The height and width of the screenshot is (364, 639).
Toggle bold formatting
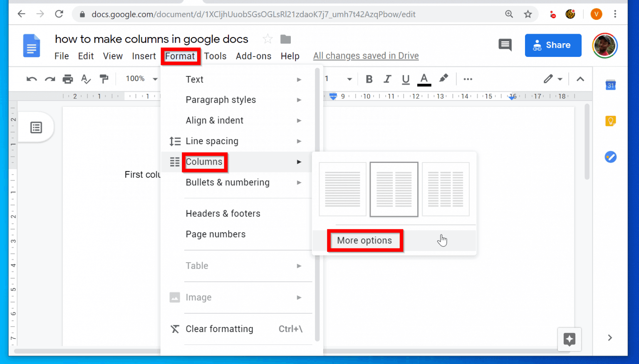tap(369, 79)
